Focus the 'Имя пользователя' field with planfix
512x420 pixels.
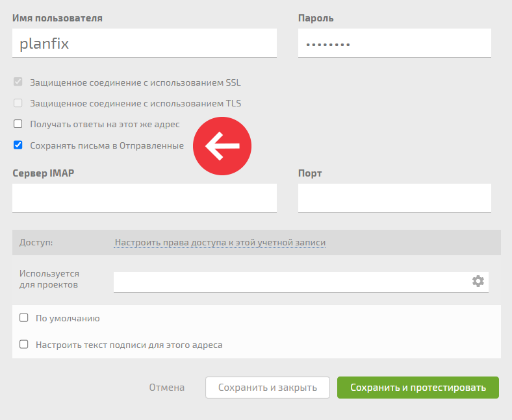pos(144,43)
